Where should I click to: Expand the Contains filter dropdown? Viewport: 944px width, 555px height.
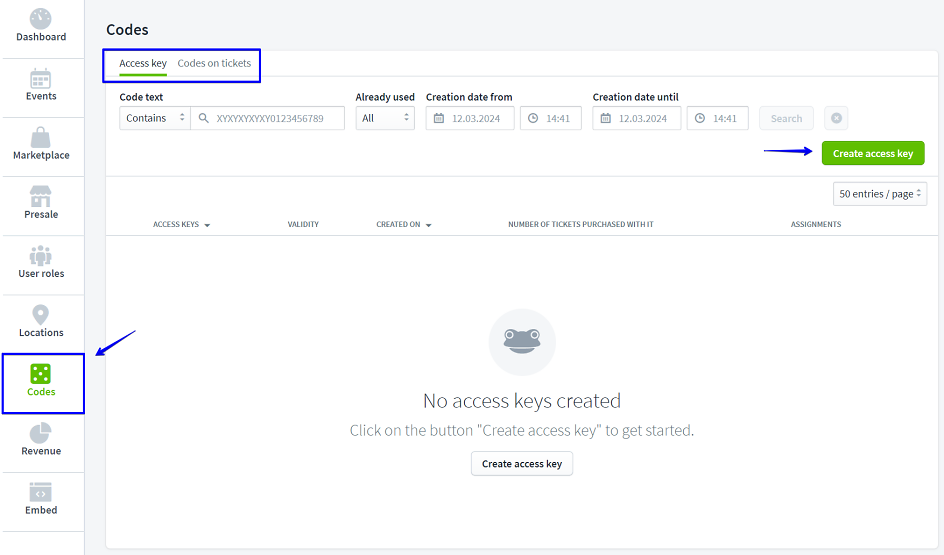[x=155, y=118]
